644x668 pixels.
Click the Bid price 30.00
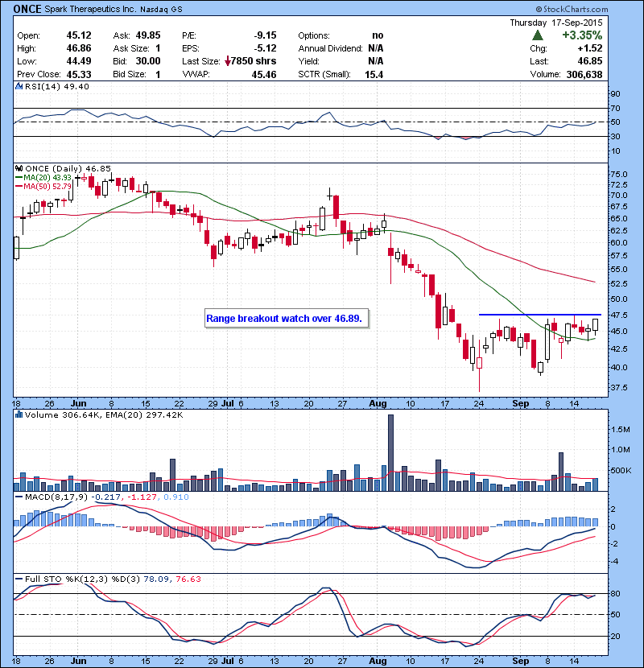[x=148, y=61]
